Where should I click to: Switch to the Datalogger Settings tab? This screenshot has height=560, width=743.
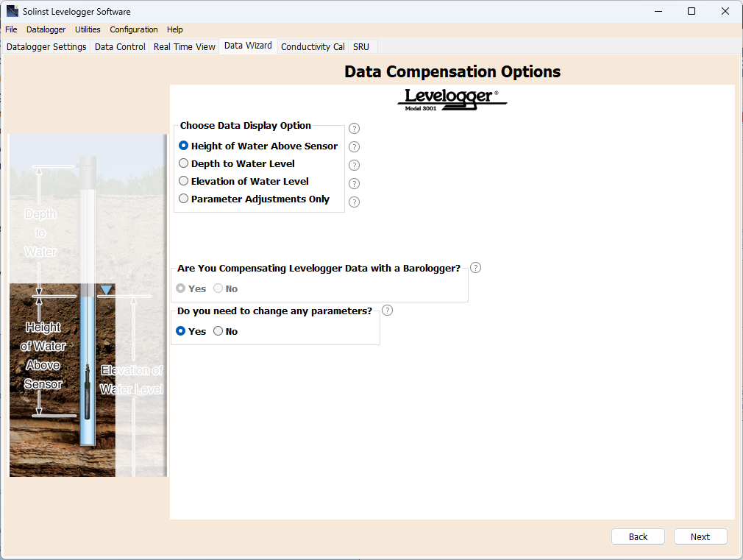pyautogui.click(x=46, y=46)
